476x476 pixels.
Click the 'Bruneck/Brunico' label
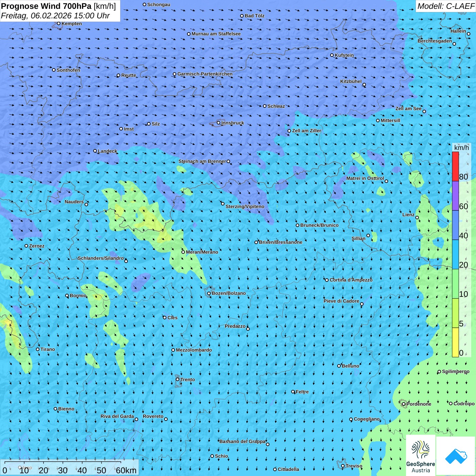click(x=319, y=225)
